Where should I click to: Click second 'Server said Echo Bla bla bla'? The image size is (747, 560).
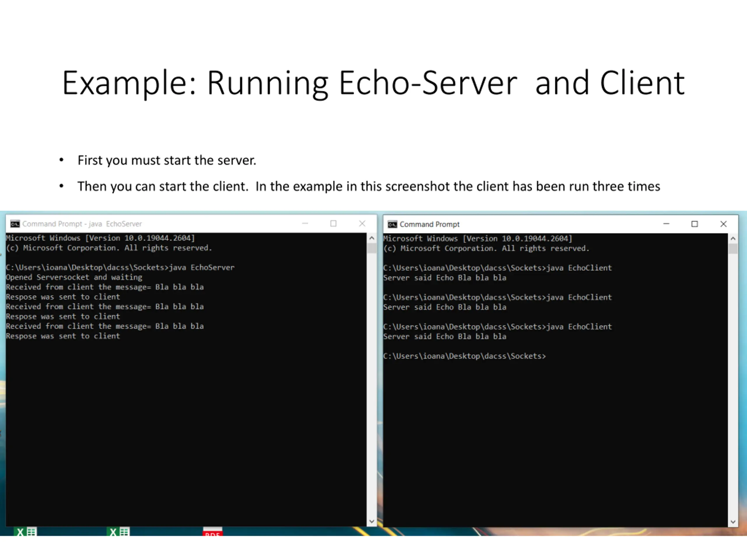[x=445, y=307]
